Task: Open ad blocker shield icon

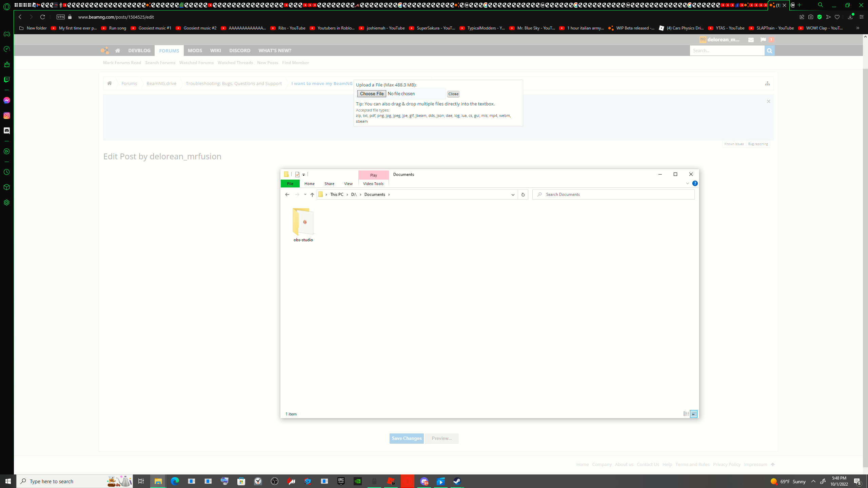Action: coord(820,17)
